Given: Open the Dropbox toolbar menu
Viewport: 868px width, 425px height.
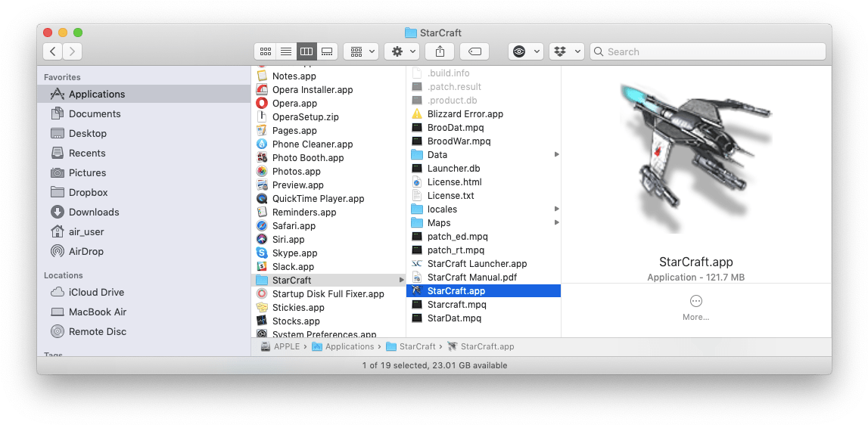Looking at the screenshot, I should click(x=567, y=51).
